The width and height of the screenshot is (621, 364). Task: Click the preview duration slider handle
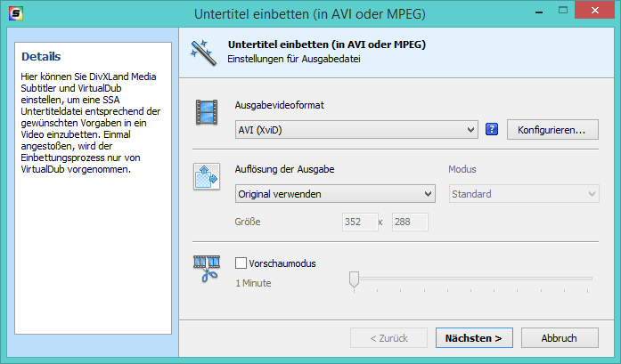click(354, 279)
